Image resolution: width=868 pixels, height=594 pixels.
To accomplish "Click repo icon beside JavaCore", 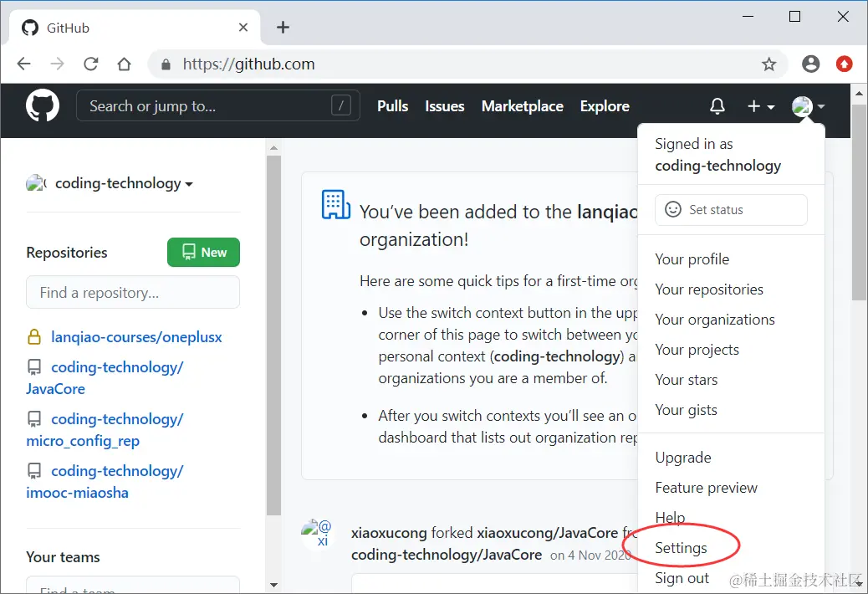I will point(34,367).
